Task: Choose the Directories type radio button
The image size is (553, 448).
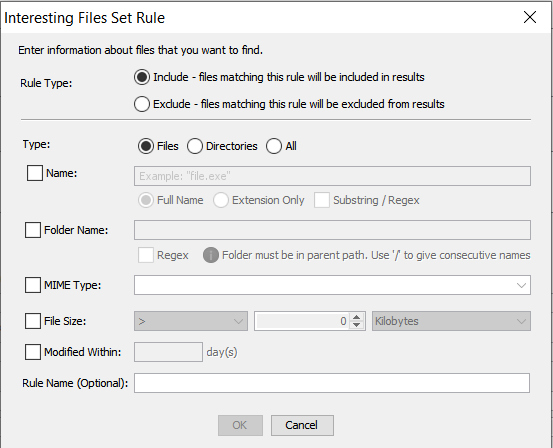Action: (195, 146)
